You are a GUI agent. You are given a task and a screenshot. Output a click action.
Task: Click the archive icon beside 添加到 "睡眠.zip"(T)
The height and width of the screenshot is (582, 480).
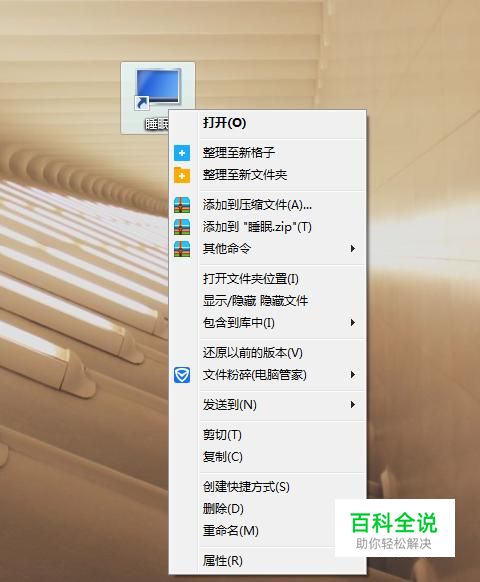tap(182, 227)
